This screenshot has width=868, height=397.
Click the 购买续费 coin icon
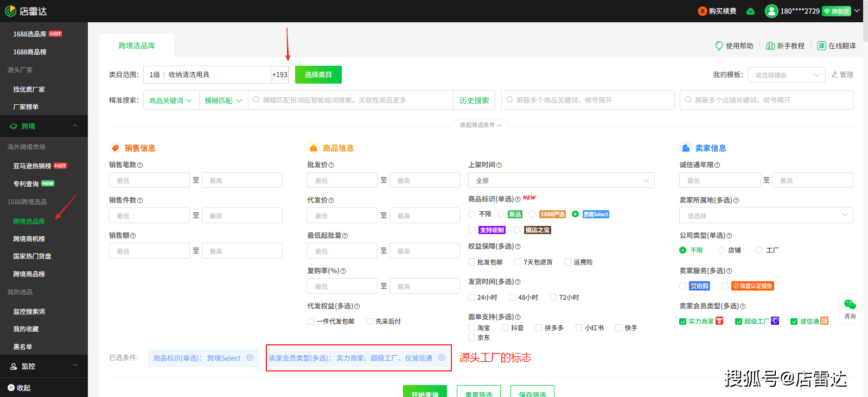coord(703,11)
